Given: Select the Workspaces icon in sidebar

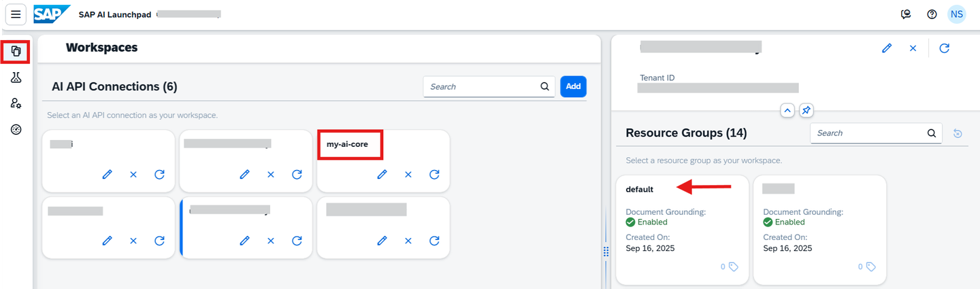Looking at the screenshot, I should pos(16,52).
